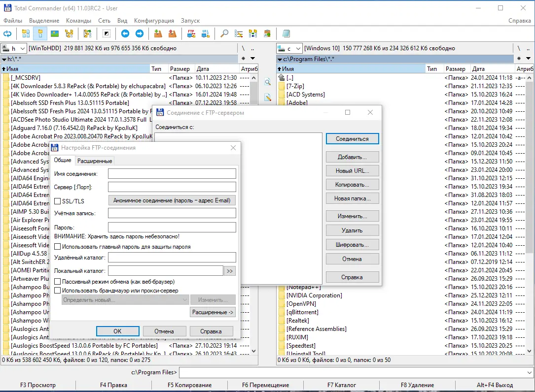Click the pack files toolbar icon
Image resolution: width=535 pixels, height=392 pixels.
[158, 33]
